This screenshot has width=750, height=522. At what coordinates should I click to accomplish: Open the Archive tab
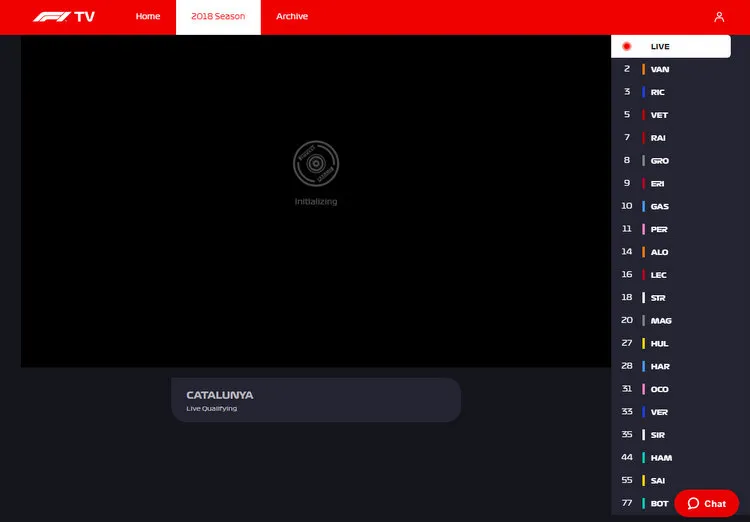(292, 16)
